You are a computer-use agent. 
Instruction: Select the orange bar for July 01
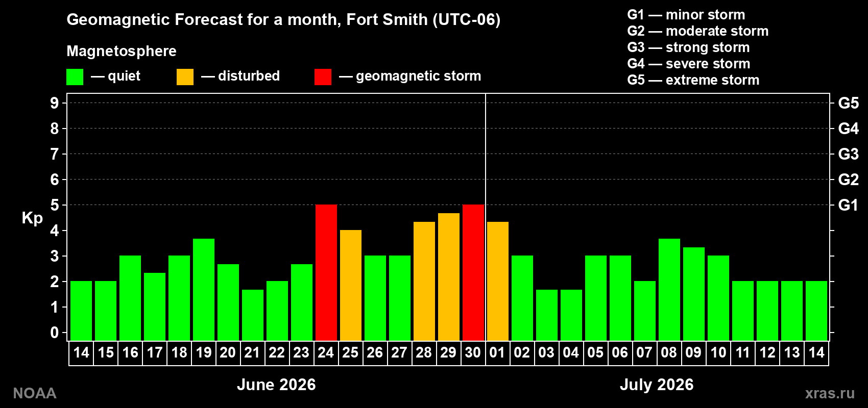pyautogui.click(x=498, y=281)
